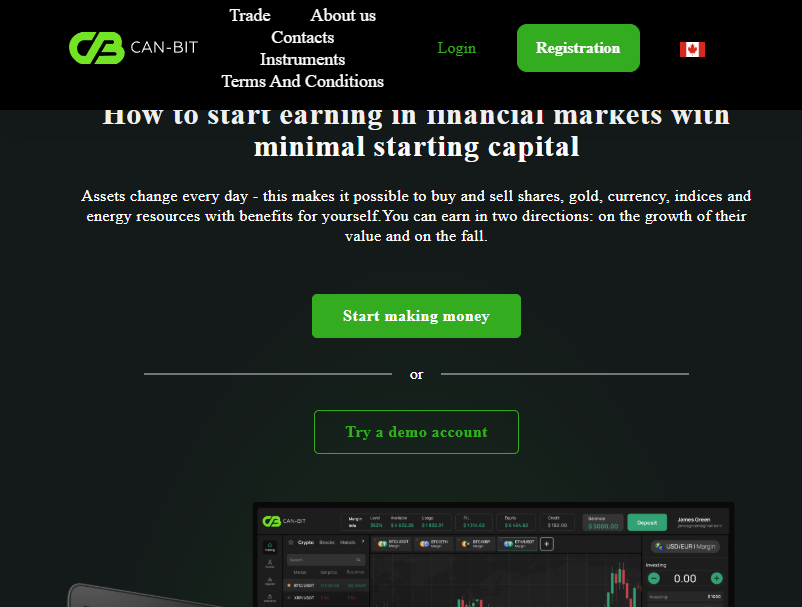Click the green Deposit button in platform preview
Screen dimensions: 802x607
tap(647, 523)
